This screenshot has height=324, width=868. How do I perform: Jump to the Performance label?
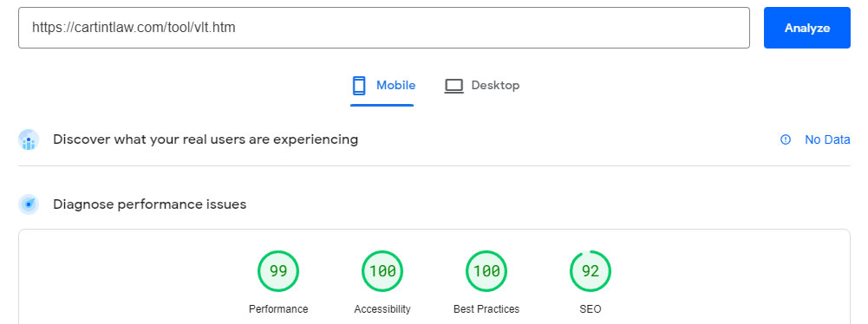coord(278,309)
